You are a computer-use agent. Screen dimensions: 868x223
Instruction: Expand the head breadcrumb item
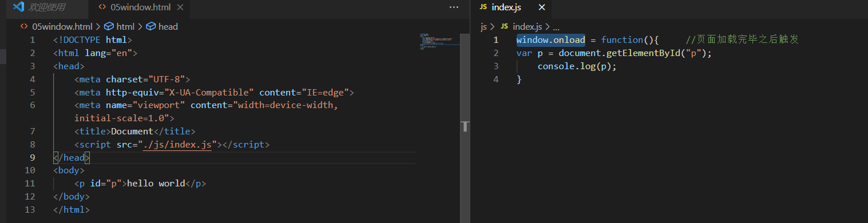(x=168, y=26)
